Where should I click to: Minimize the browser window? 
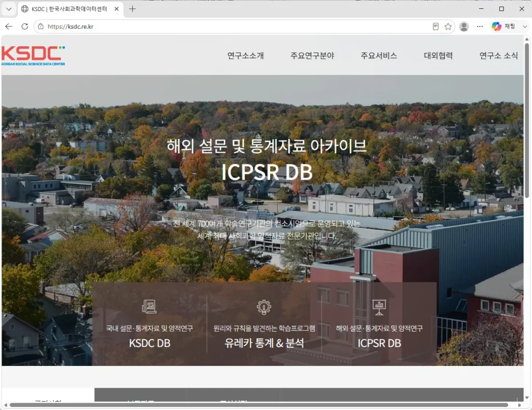point(481,9)
